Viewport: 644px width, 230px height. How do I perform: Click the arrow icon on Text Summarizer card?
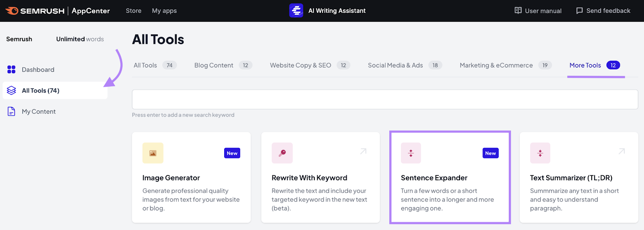[621, 151]
